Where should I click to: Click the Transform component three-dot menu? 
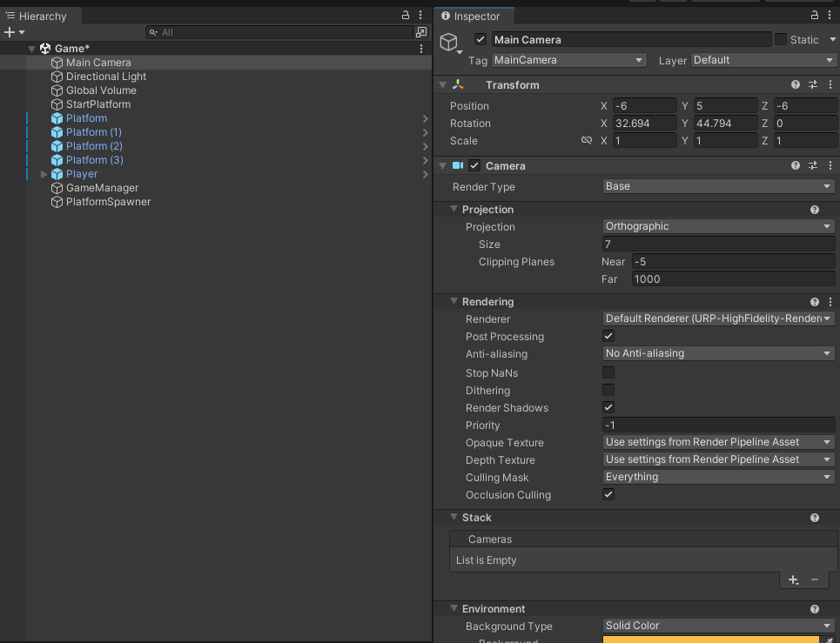(x=830, y=85)
